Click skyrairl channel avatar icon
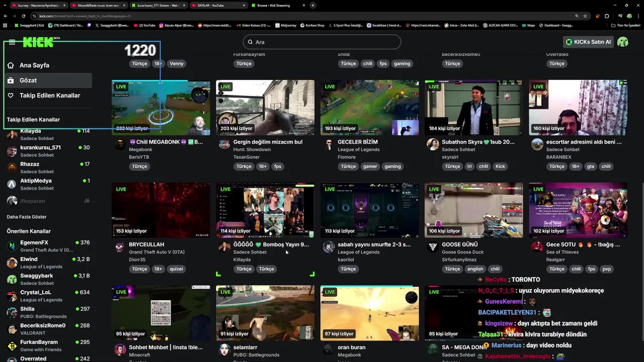The height and width of the screenshot is (362, 644). [x=433, y=145]
